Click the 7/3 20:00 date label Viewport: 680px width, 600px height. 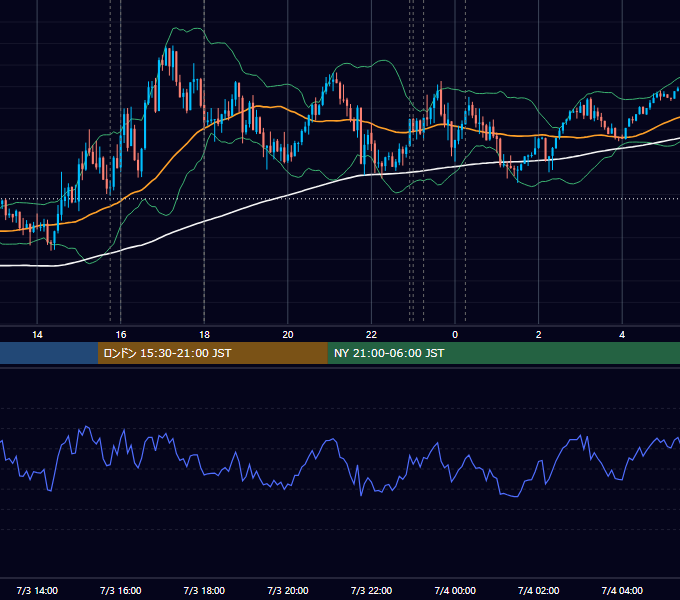coord(288,590)
